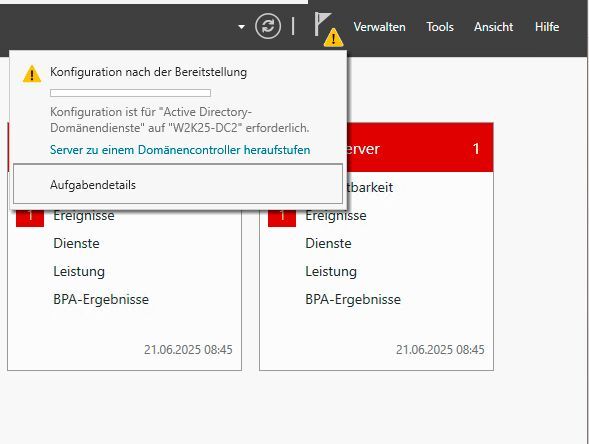Open the Tools menu
The width and height of the screenshot is (589, 444).
coord(440,27)
